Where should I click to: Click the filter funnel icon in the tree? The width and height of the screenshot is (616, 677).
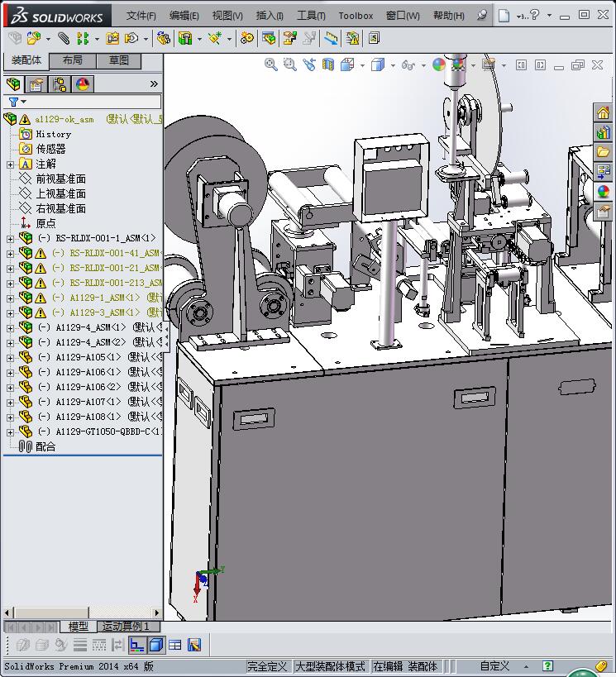click(13, 102)
